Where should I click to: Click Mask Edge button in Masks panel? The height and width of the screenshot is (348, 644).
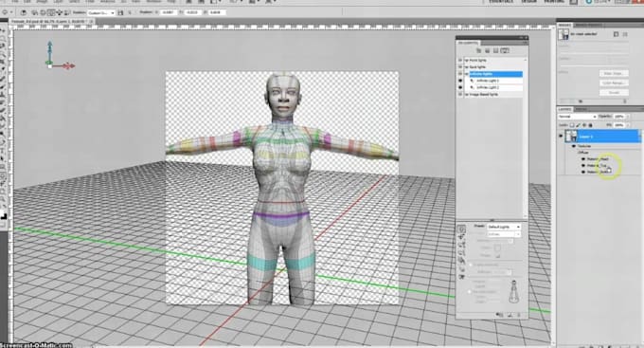pyautogui.click(x=614, y=74)
